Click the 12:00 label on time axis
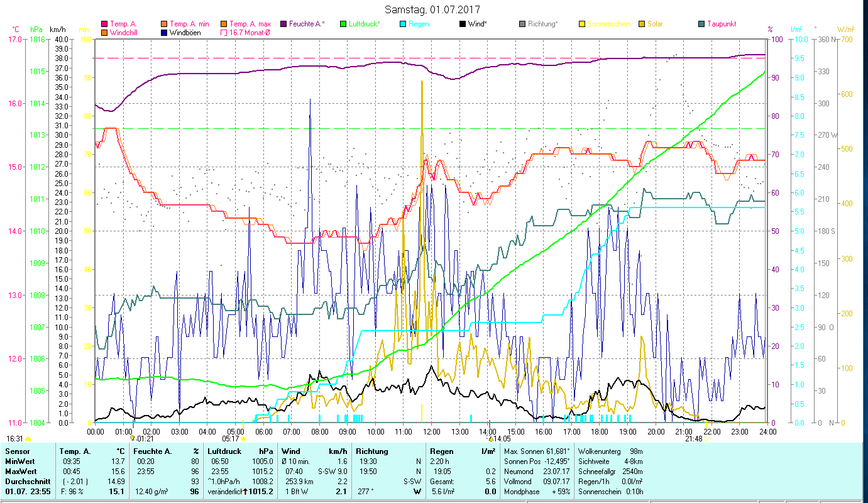The image size is (868, 503). tap(432, 431)
